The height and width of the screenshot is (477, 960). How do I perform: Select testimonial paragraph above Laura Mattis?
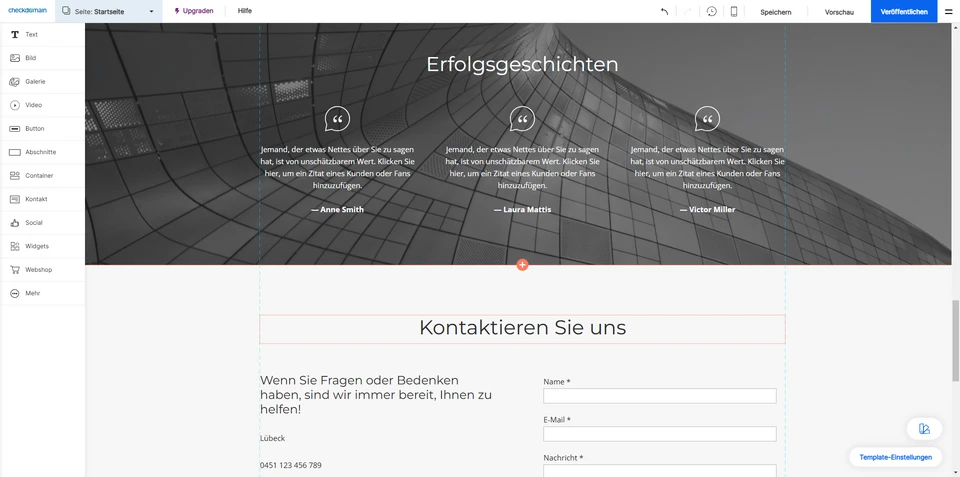(x=522, y=167)
